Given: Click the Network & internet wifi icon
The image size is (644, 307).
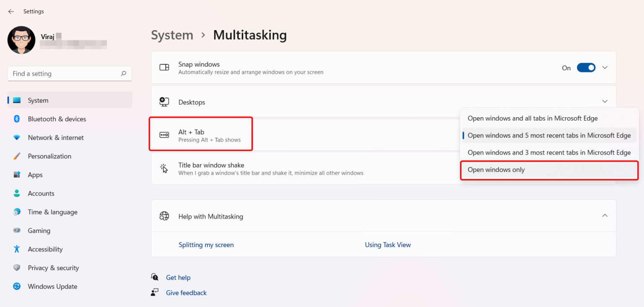Looking at the screenshot, I should point(17,138).
